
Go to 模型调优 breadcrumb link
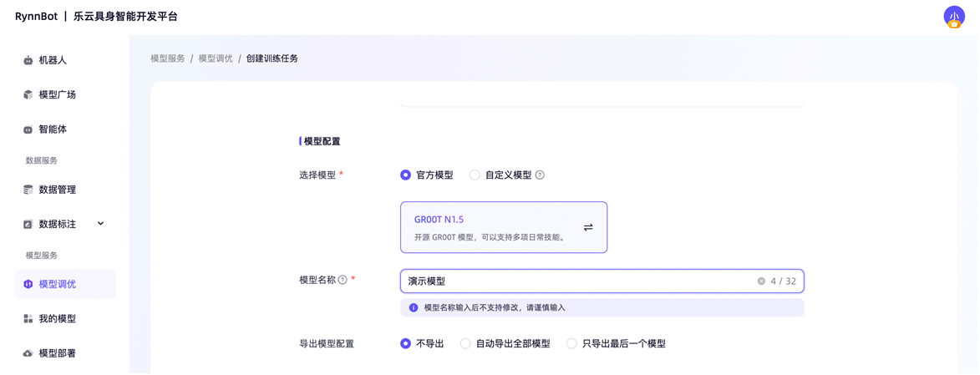pyautogui.click(x=216, y=58)
